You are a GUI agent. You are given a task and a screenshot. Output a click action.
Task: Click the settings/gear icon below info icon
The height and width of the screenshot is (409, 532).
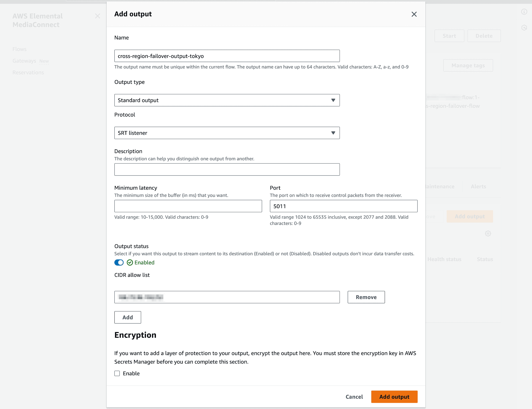[524, 27]
